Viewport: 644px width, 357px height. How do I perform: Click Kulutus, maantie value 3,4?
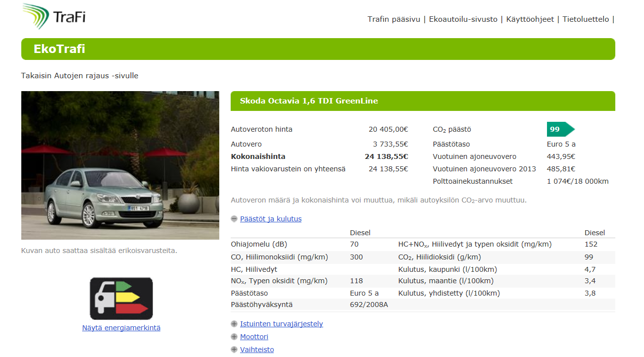[590, 281]
